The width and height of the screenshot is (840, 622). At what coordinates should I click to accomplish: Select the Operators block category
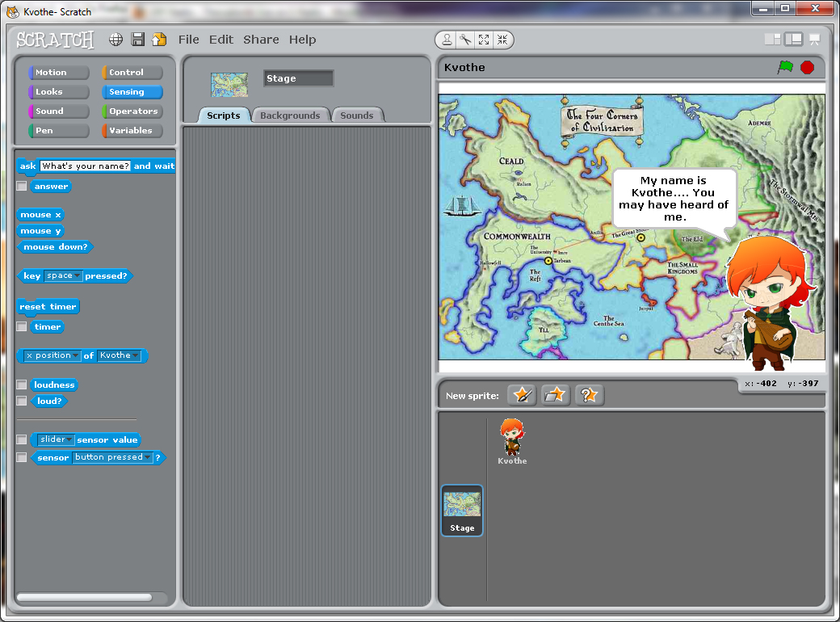tap(132, 111)
